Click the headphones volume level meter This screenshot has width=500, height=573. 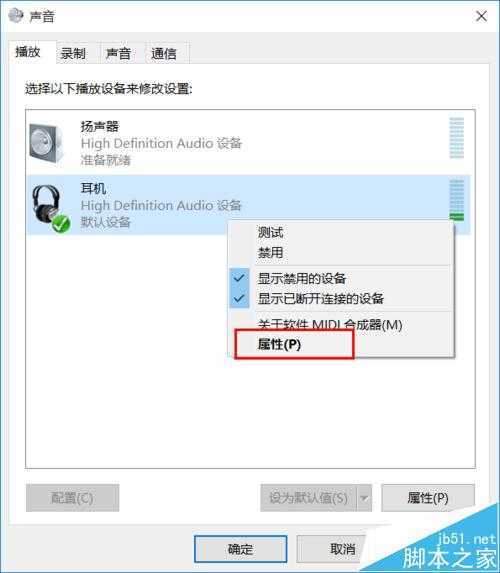457,200
